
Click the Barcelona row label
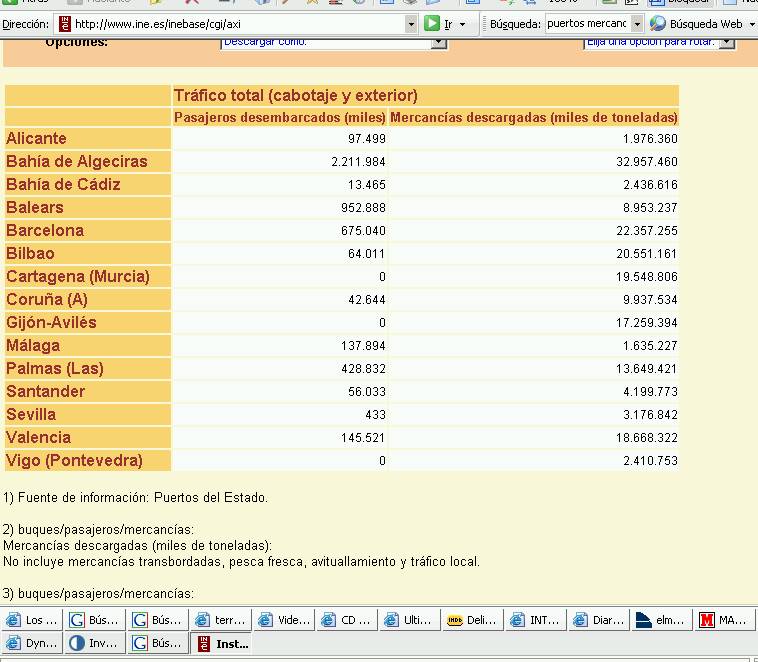click(x=45, y=230)
